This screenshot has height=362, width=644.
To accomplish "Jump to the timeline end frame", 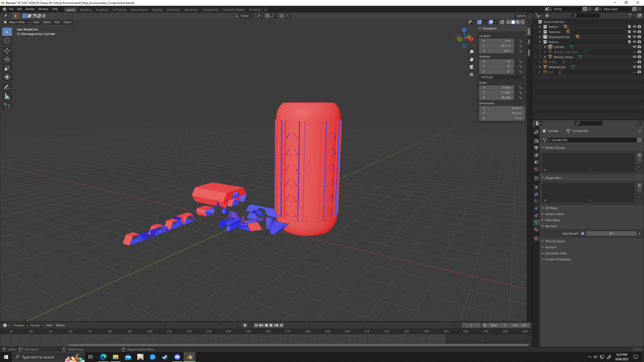I will coord(281,325).
